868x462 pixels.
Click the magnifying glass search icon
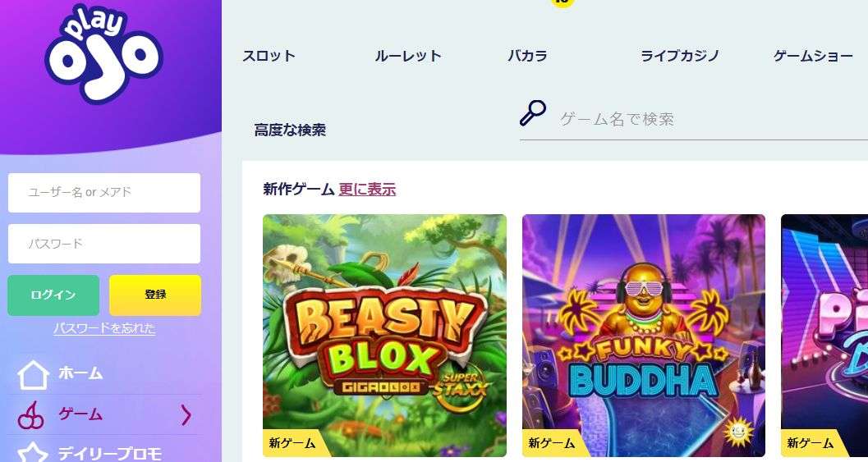pos(532,113)
